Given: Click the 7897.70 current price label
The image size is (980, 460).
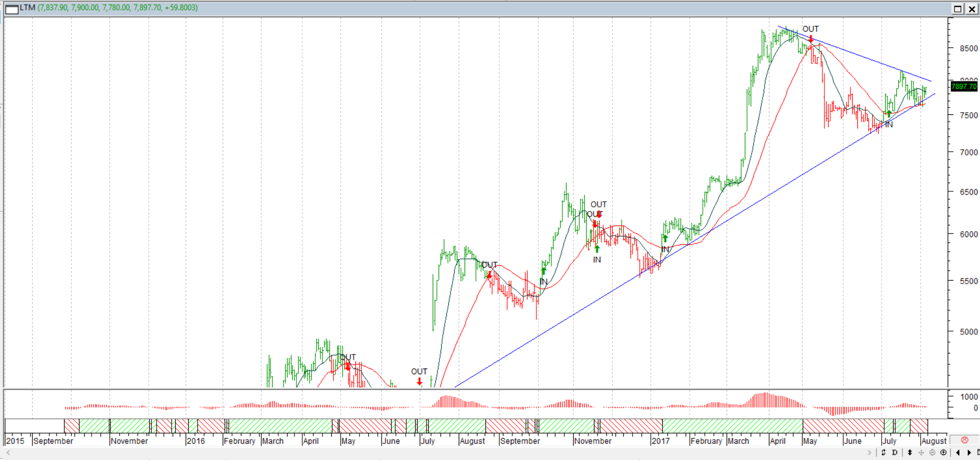Looking at the screenshot, I should pyautogui.click(x=964, y=87).
